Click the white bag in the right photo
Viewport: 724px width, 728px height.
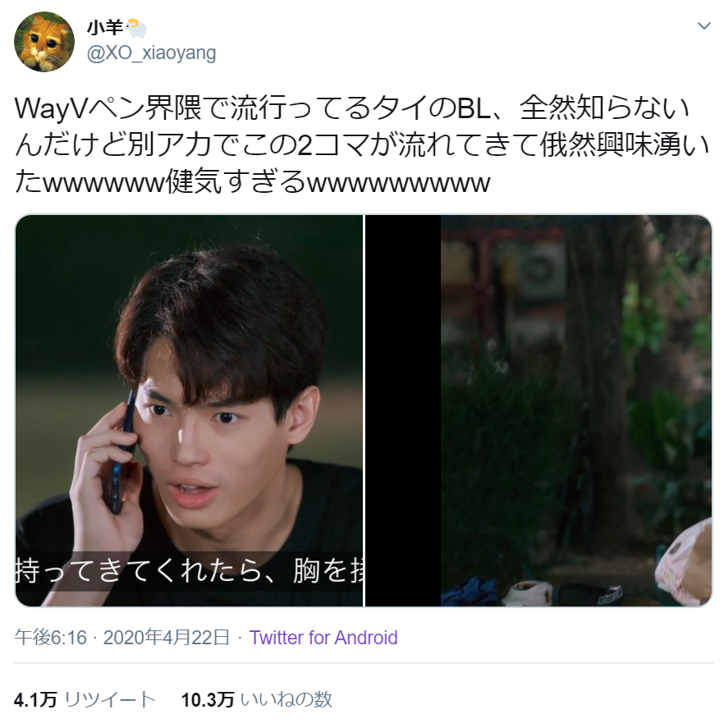tap(684, 561)
